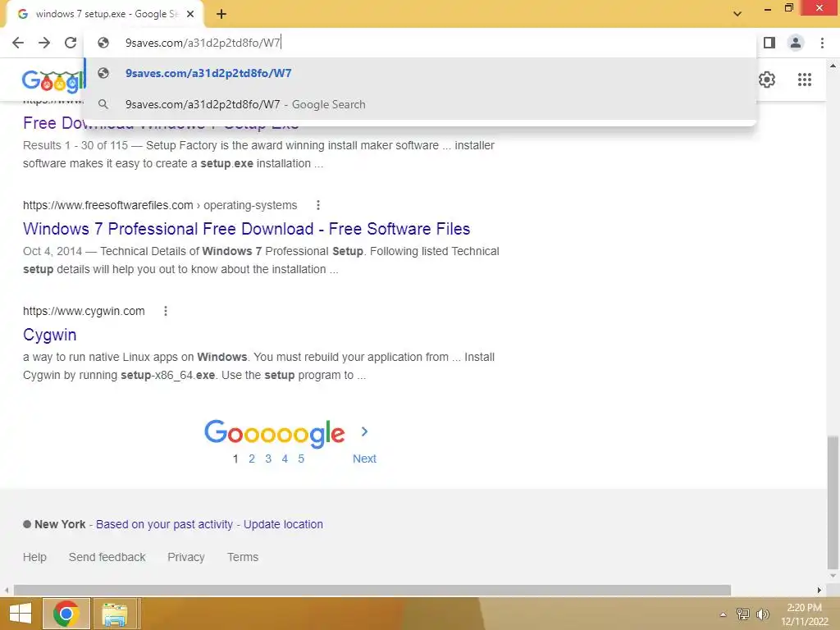Click the Next results link
This screenshot has height=630, width=840.
point(364,459)
